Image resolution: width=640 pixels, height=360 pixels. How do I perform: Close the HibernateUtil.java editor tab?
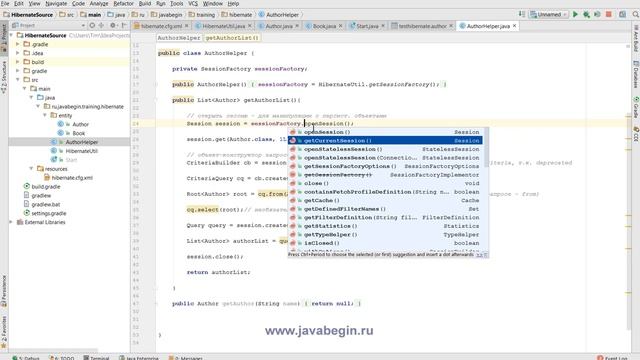(250, 26)
